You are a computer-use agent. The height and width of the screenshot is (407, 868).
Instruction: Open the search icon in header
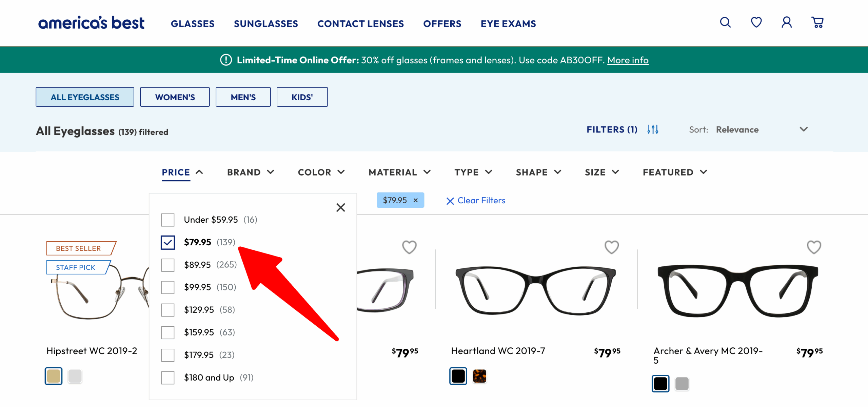coord(725,22)
